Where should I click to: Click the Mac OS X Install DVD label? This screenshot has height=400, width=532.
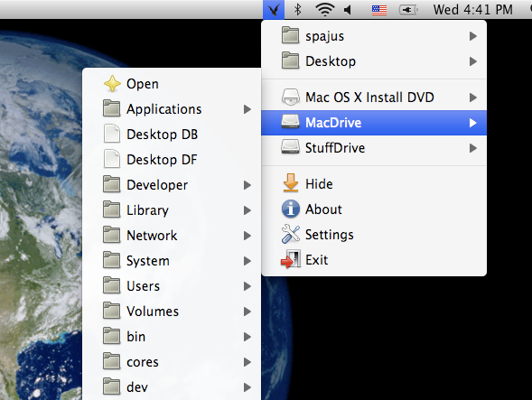tap(369, 98)
